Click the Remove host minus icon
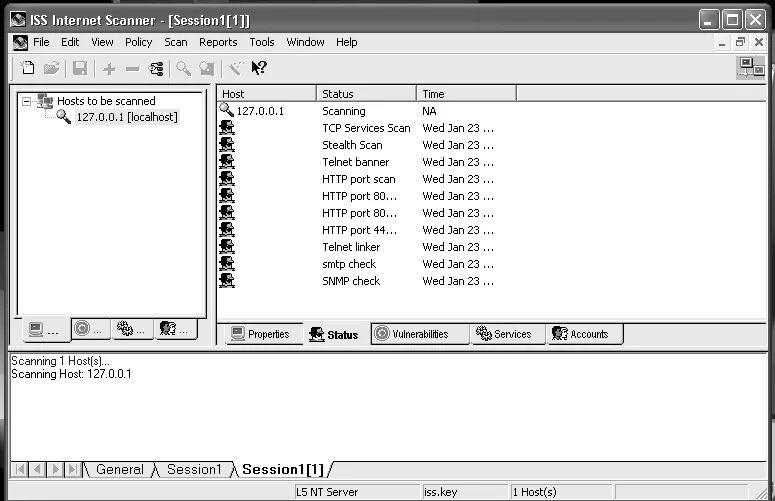Viewport: 775px width, 501px height. (132, 69)
